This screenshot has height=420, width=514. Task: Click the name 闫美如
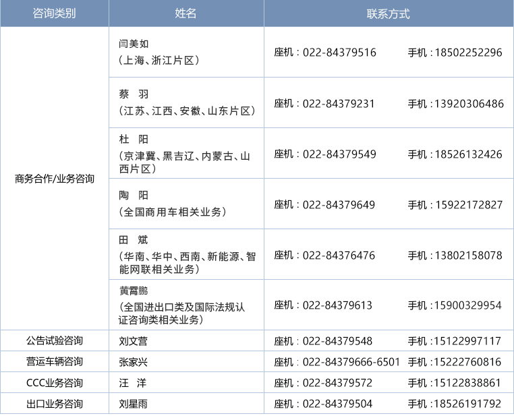pos(134,44)
